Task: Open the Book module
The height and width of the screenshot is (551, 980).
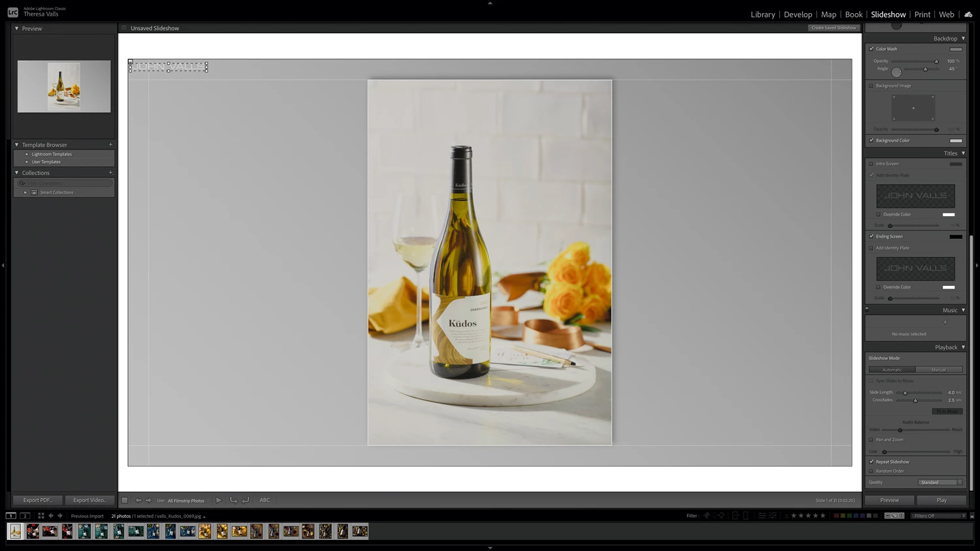Action: coord(853,14)
